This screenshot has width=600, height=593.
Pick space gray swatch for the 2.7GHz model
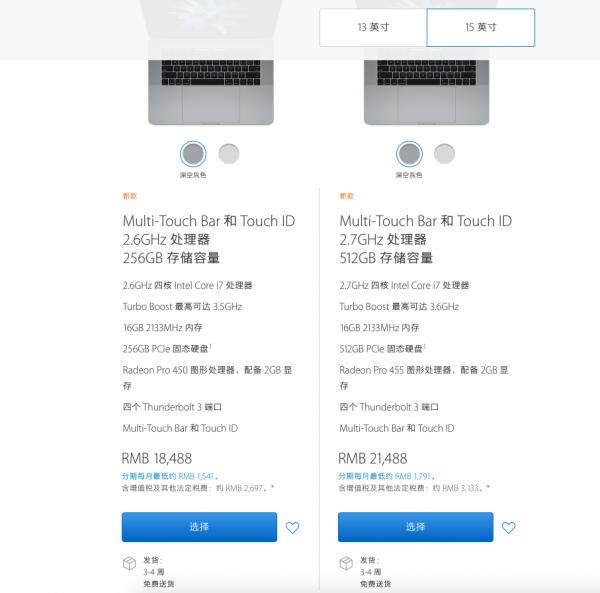click(409, 154)
